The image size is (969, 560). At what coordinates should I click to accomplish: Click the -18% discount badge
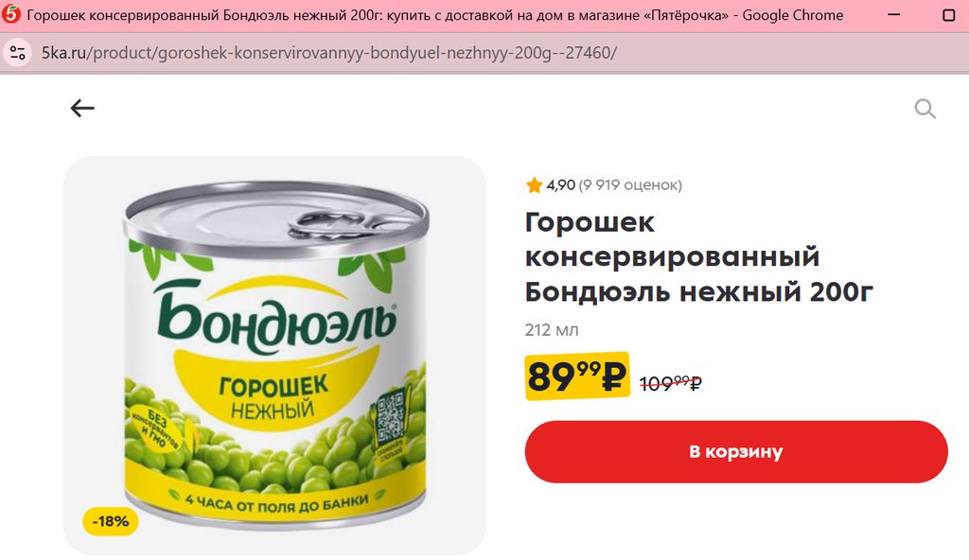click(111, 521)
